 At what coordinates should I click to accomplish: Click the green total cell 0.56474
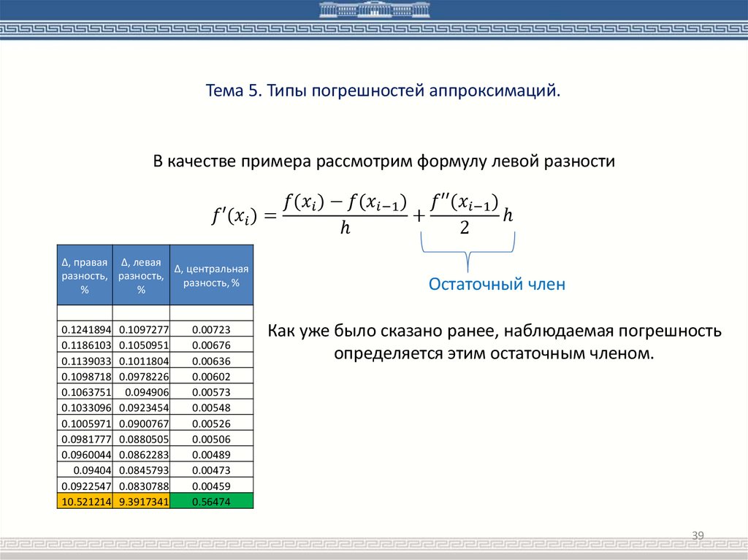tap(211, 502)
